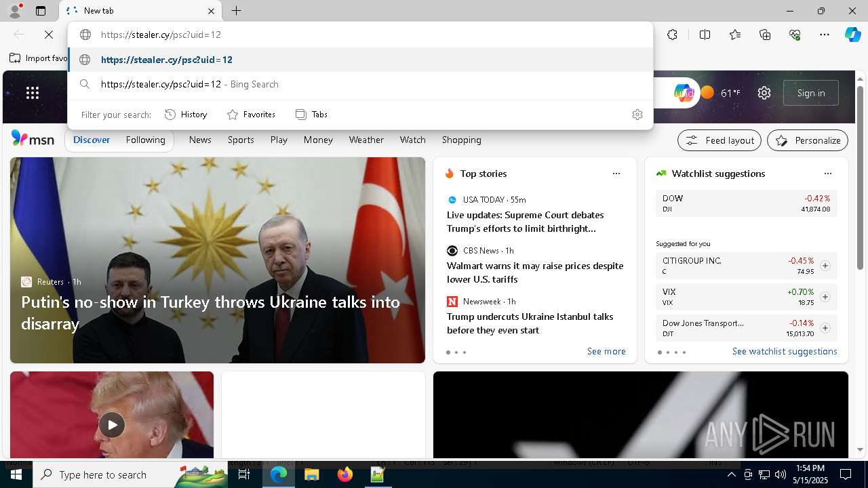This screenshot has width=868, height=488.
Task: Show hidden tray icons chevron
Action: click(731, 474)
